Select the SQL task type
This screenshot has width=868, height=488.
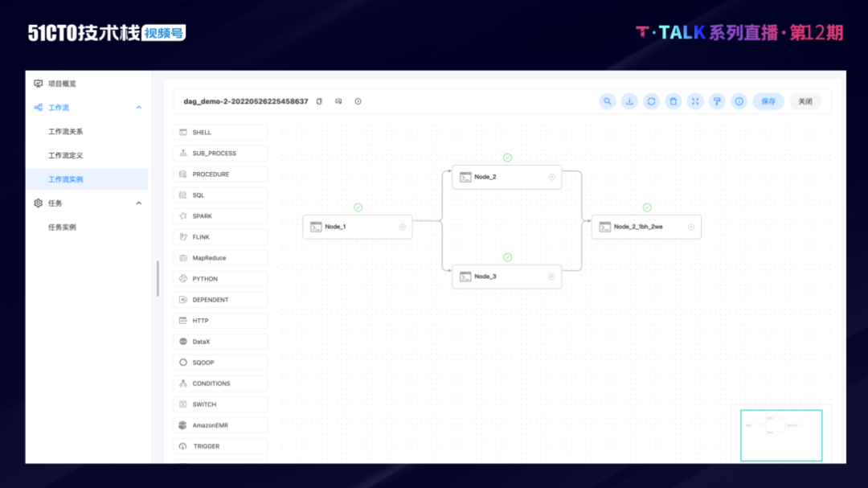coord(220,195)
